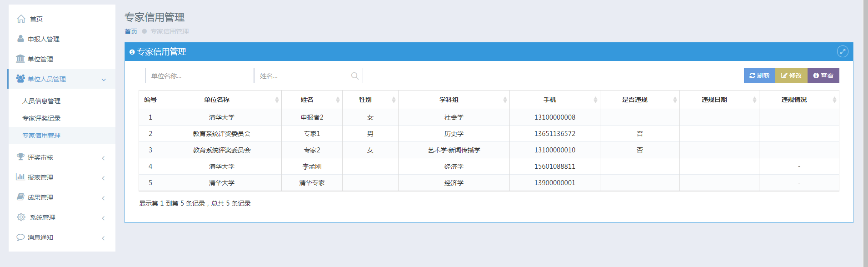
Task: Click the building icon beside 单位管理
Action: click(20, 59)
